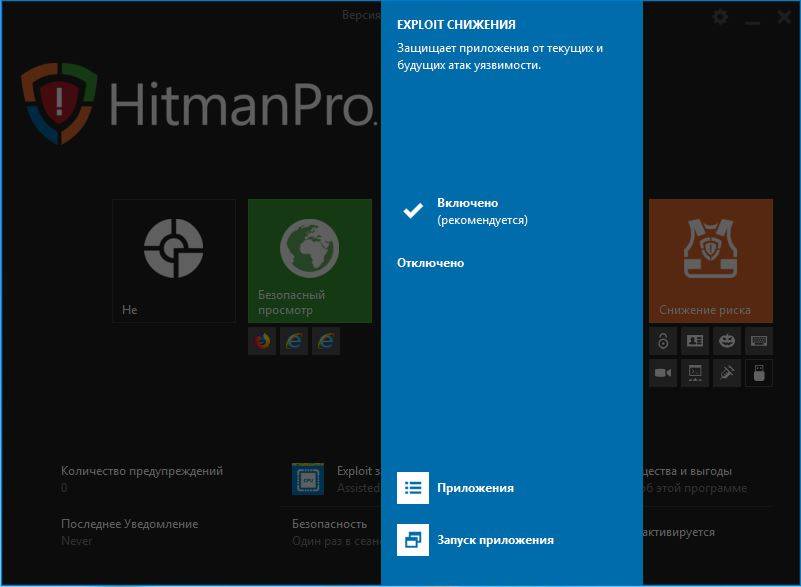This screenshot has height=587, width=801.
Task: Click Последнее Уведомление text
Action: tap(129, 524)
